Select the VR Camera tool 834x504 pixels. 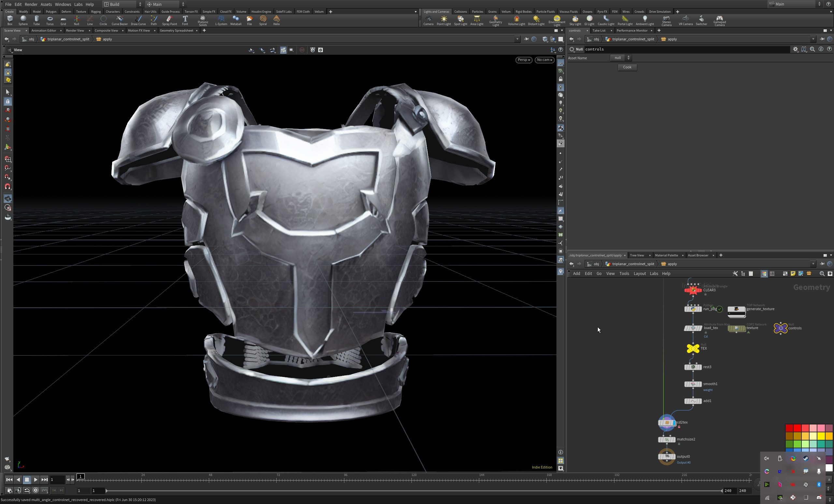coord(685,20)
